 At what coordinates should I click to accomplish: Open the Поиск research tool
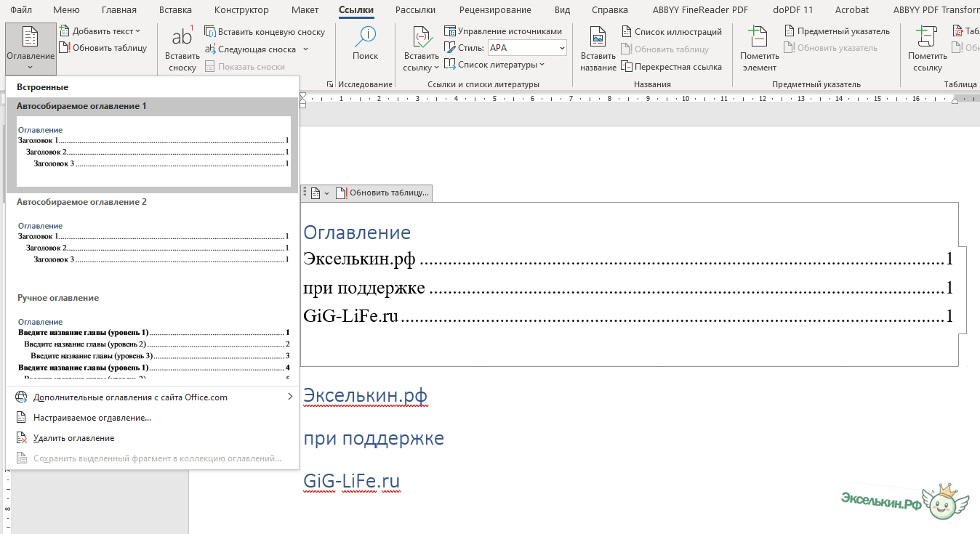[365, 44]
